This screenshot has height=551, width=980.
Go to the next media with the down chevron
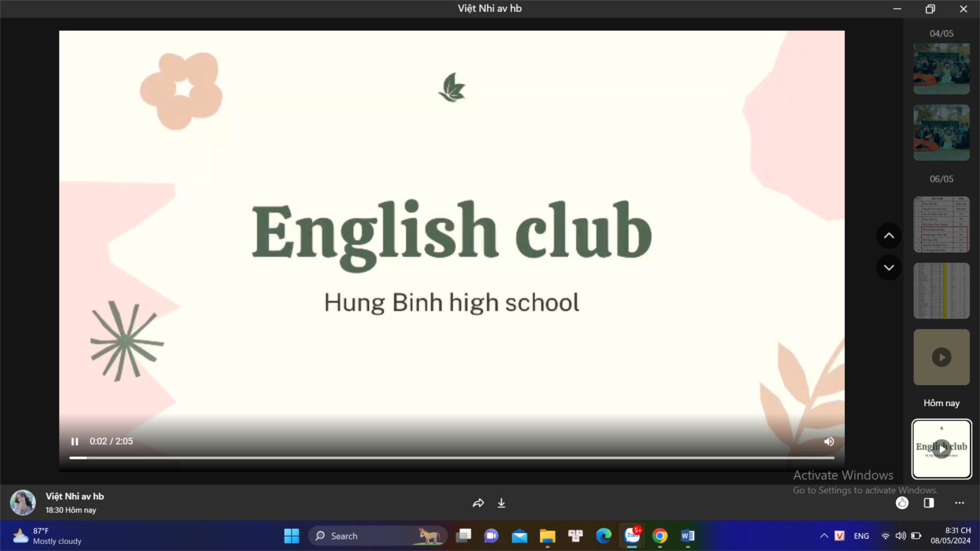[x=889, y=268]
